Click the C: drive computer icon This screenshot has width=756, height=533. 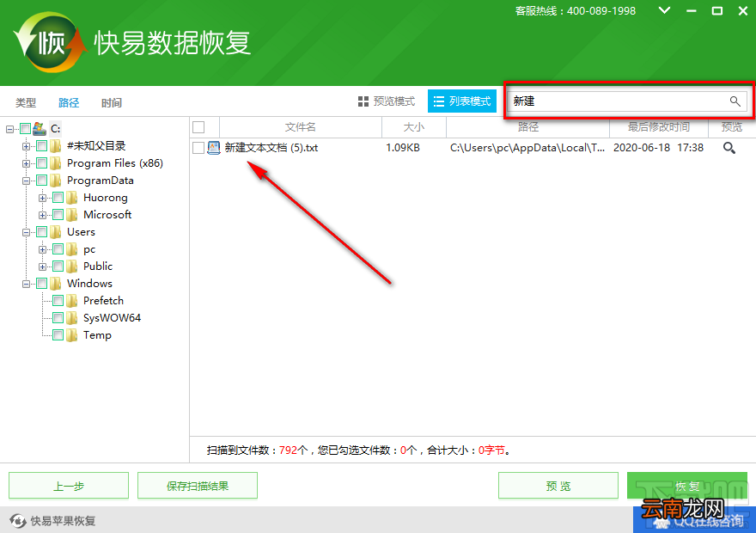[40, 128]
